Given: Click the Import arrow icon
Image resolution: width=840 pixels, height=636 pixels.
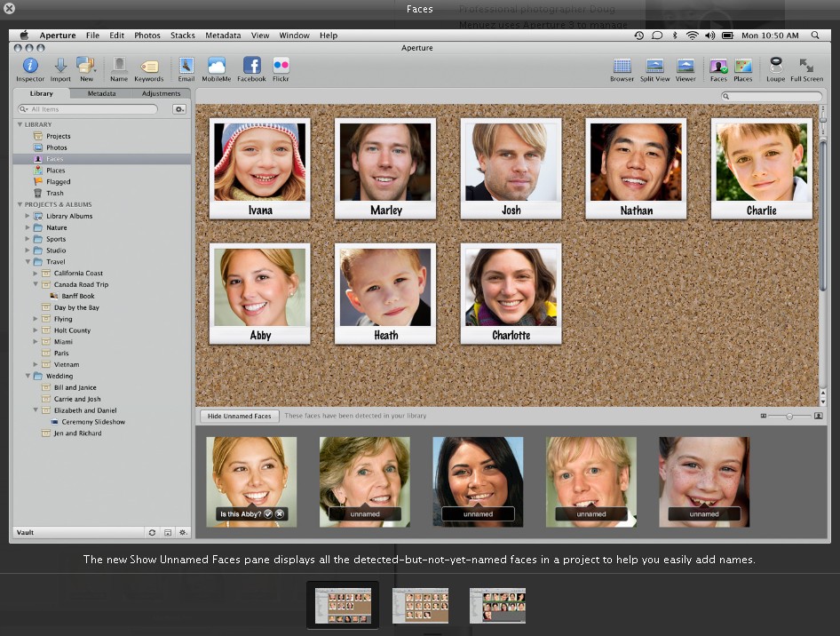Looking at the screenshot, I should (60, 67).
